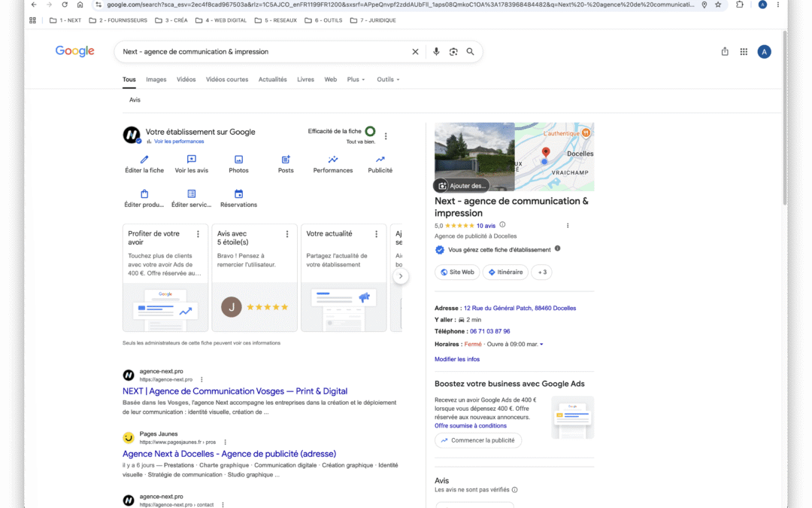Open browser extensions puzzle icon
812x508 pixels.
(740, 5)
